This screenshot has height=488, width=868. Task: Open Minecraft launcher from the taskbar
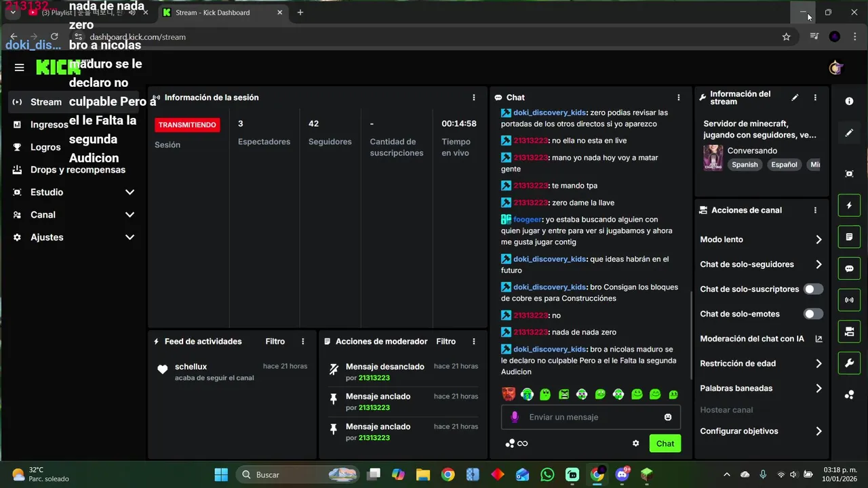click(x=647, y=474)
